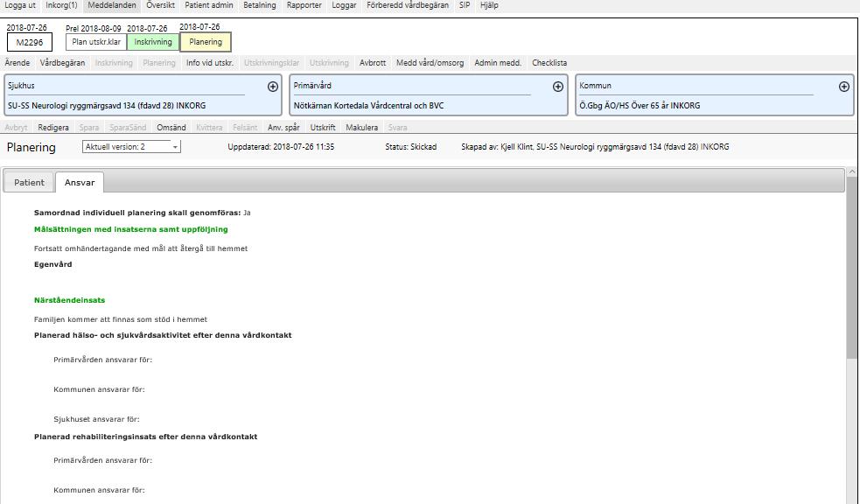Click the Utskrift action
The image size is (860, 504).
[323, 127]
